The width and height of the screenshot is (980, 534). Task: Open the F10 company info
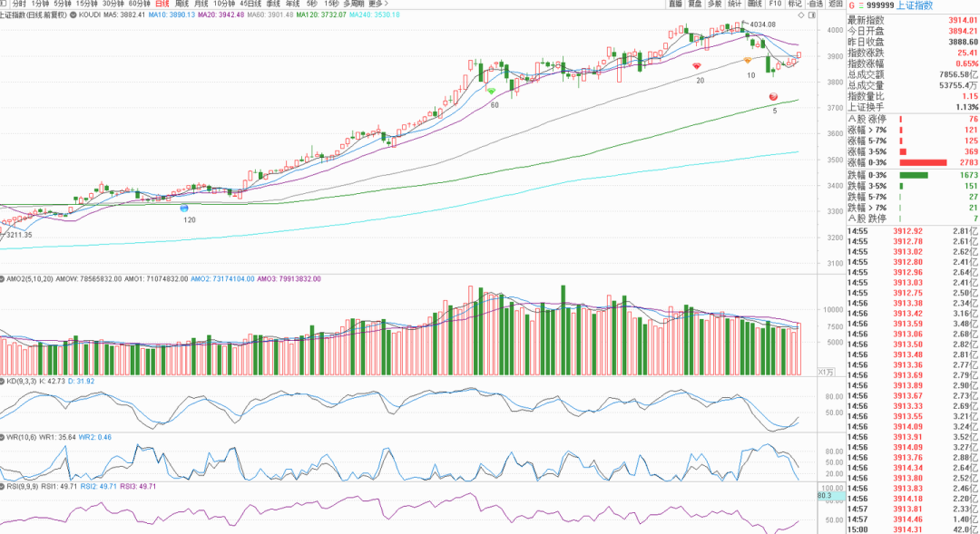click(775, 4)
